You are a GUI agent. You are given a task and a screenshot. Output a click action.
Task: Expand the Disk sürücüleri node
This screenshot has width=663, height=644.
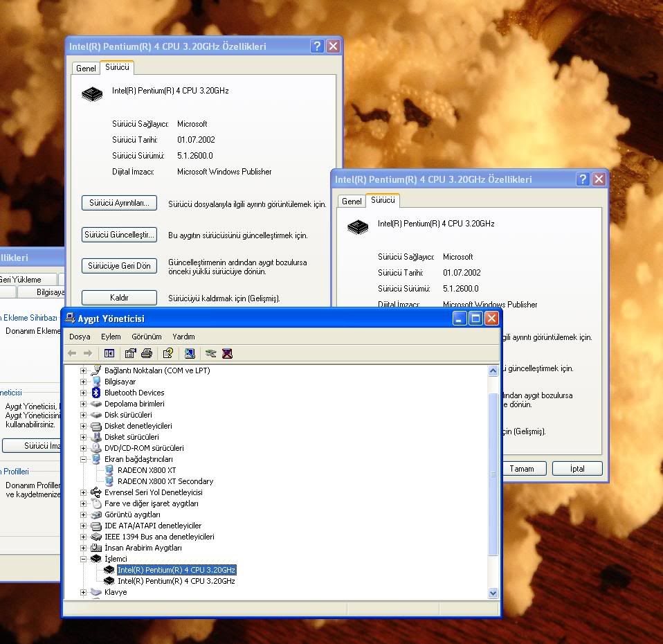84,415
